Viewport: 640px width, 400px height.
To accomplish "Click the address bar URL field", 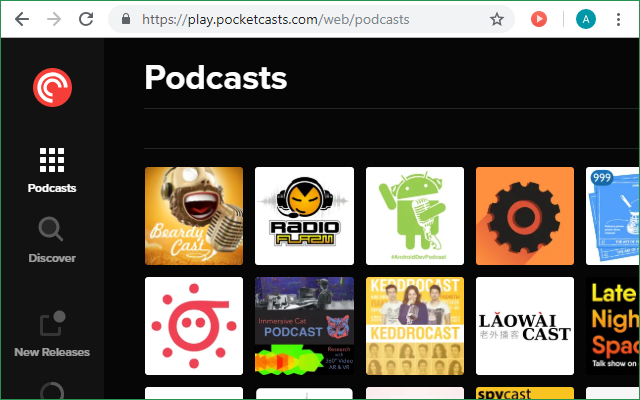I will coord(311,19).
